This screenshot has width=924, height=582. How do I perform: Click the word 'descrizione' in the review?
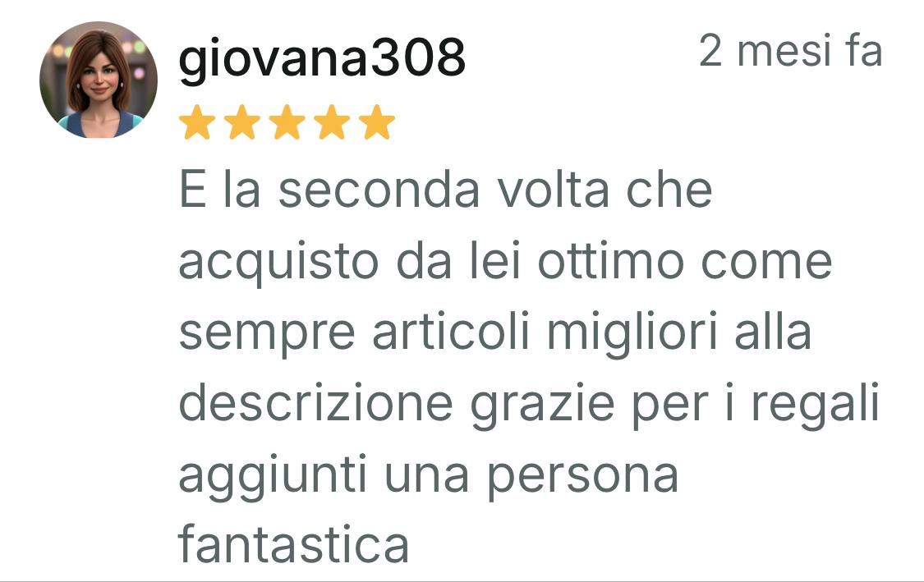316,403
